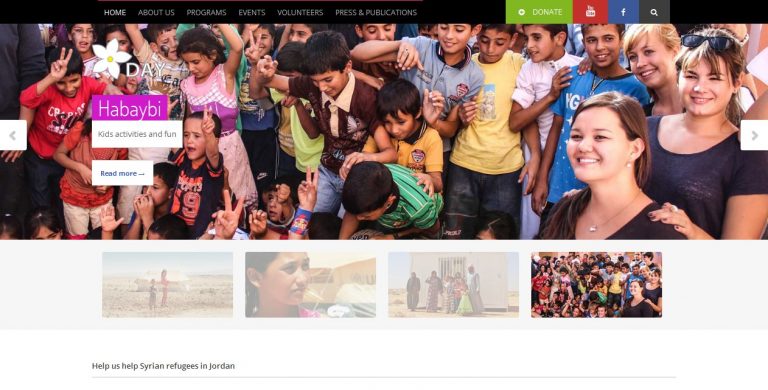Click the search magnifier icon
The height and width of the screenshot is (390, 768).
pos(654,12)
